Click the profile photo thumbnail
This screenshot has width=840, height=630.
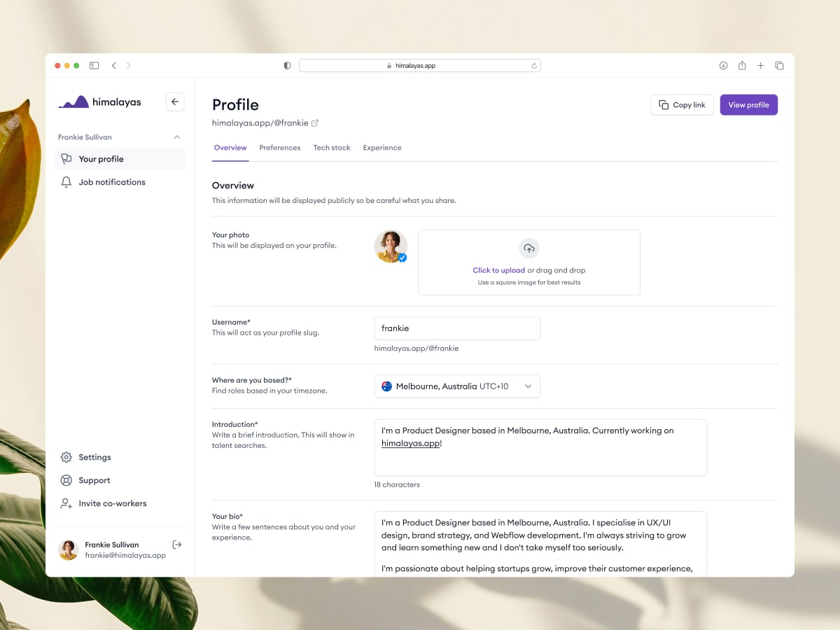(x=391, y=246)
